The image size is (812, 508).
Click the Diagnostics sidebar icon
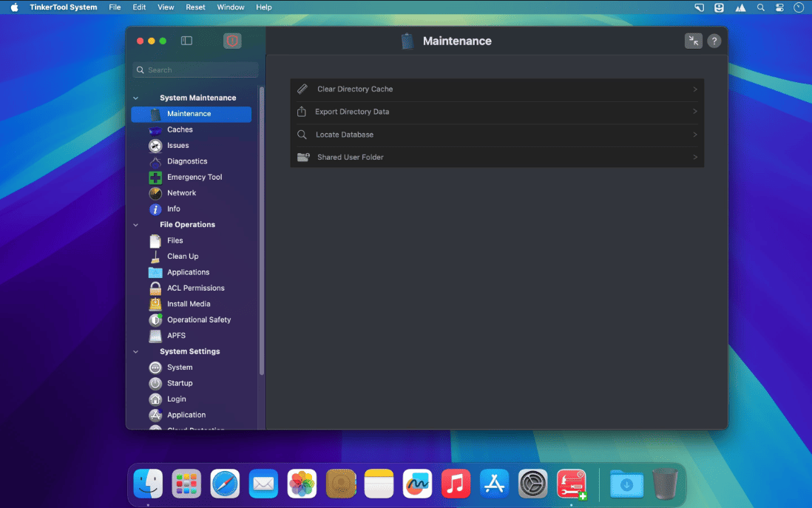tap(155, 161)
